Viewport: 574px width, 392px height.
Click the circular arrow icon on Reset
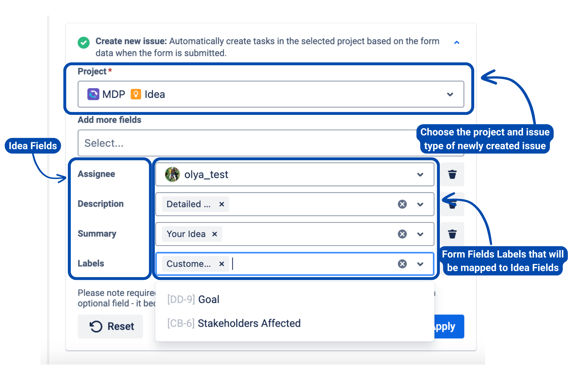[95, 326]
